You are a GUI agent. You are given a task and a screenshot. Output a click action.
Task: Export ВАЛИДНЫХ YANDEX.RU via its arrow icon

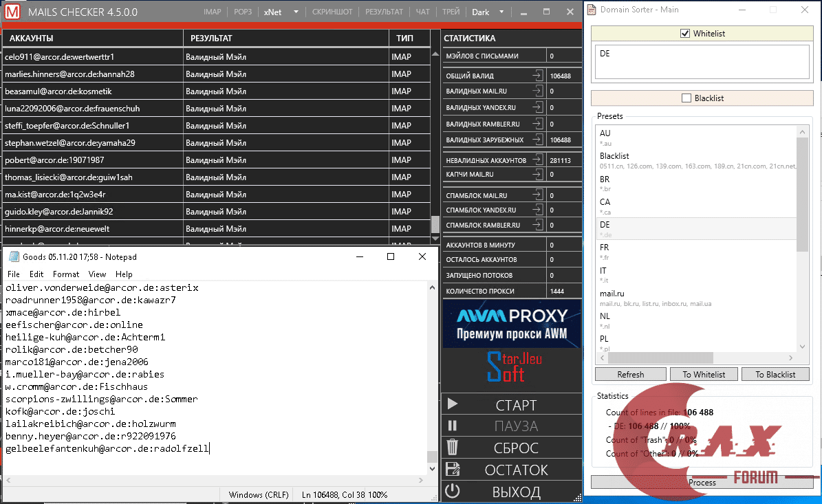tap(537, 107)
